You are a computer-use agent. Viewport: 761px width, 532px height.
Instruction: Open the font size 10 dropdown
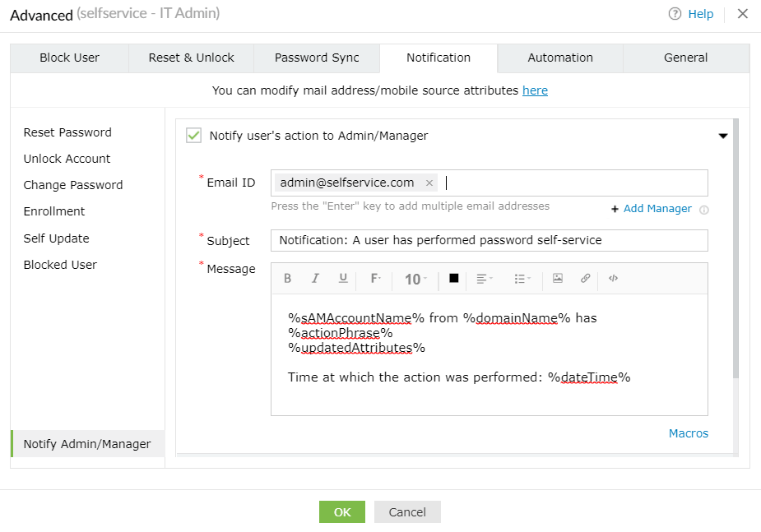[415, 280]
